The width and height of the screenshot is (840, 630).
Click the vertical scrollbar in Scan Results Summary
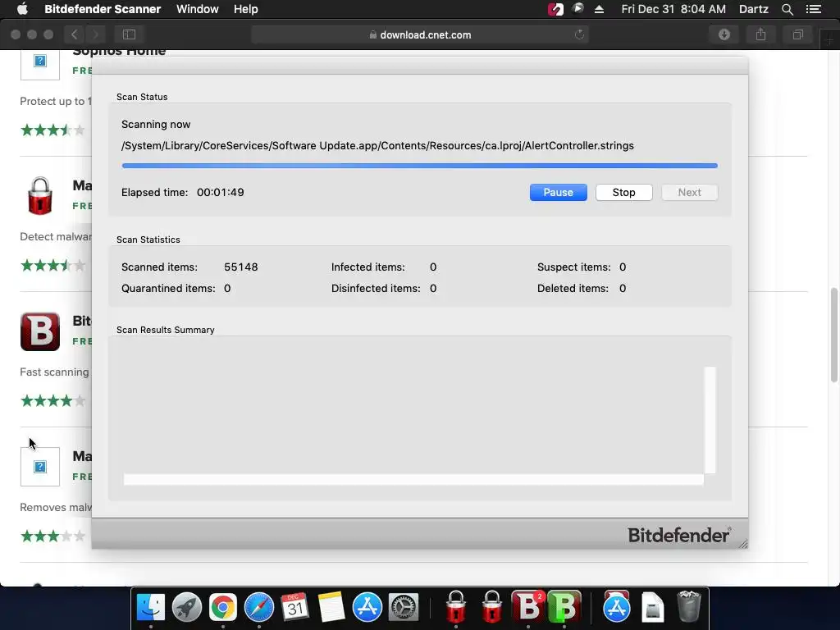[710, 420]
